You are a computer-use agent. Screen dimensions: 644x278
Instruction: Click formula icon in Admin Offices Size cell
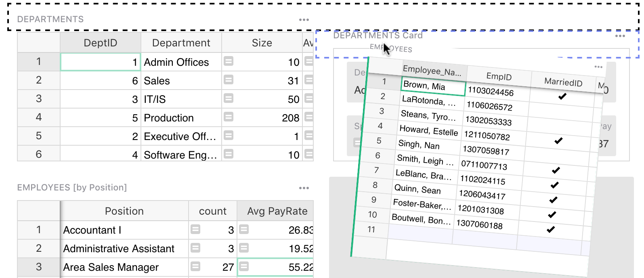coord(229,61)
